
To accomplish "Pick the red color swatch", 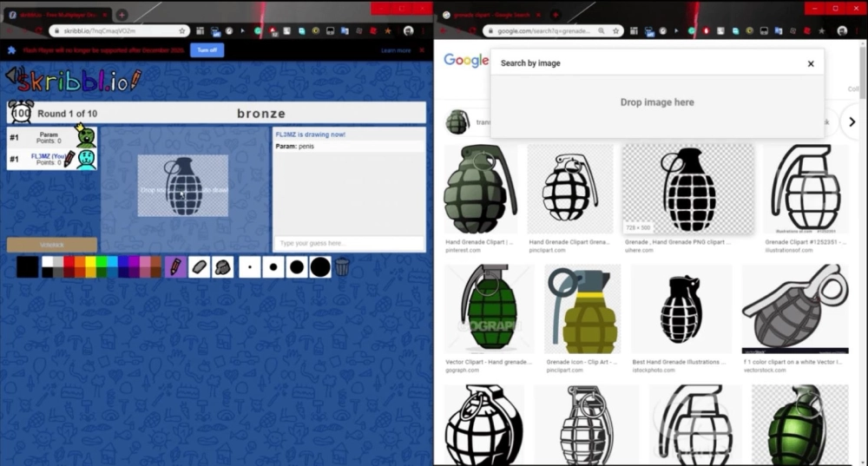I will (69, 262).
